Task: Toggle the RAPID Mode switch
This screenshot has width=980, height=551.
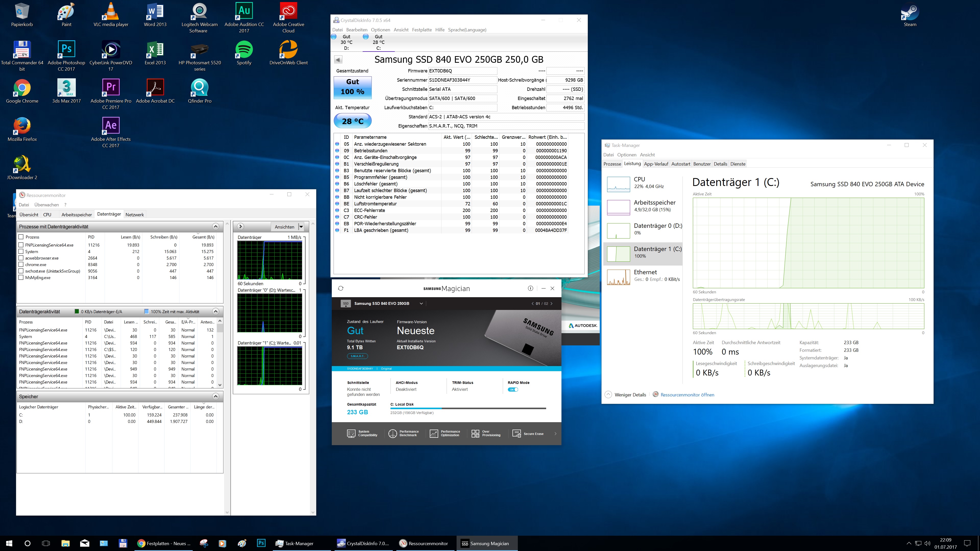Action: [x=513, y=389]
